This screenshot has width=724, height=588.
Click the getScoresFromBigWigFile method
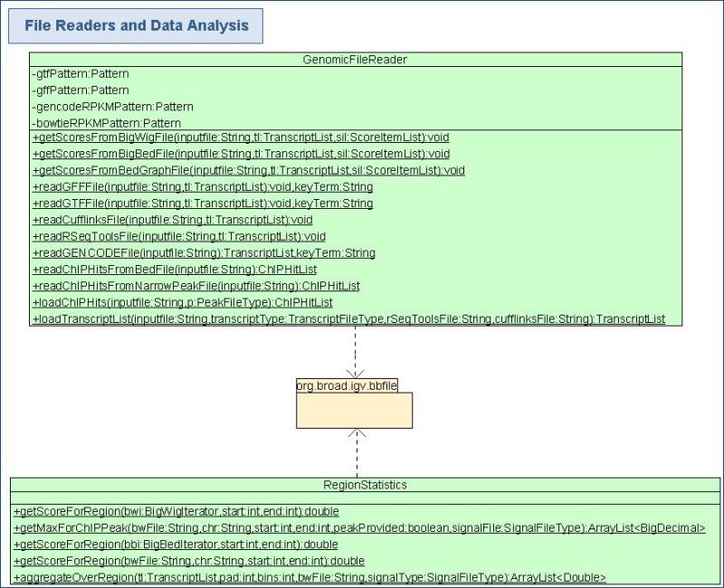(x=241, y=138)
